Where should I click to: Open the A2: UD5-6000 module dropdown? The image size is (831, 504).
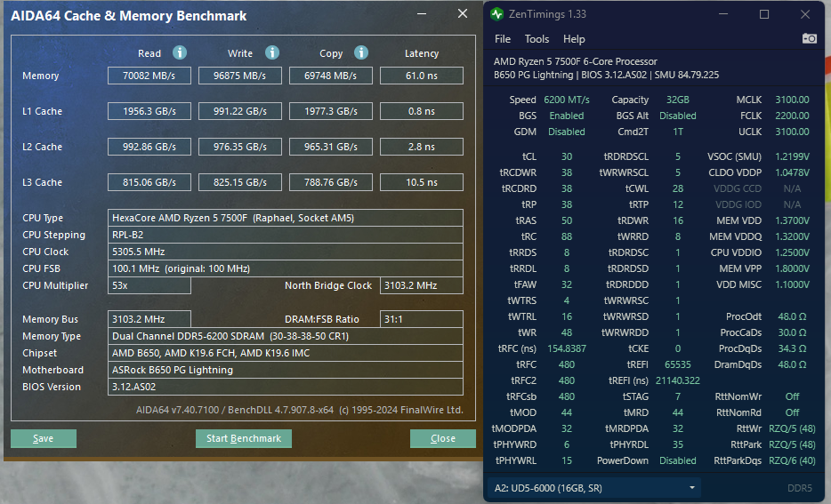coord(594,488)
